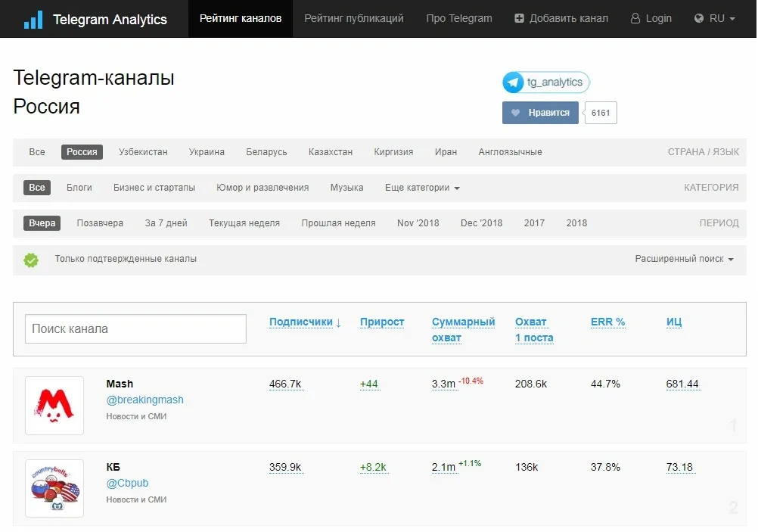Select the Прошлая неделя period
758x532 pixels.
338,223
